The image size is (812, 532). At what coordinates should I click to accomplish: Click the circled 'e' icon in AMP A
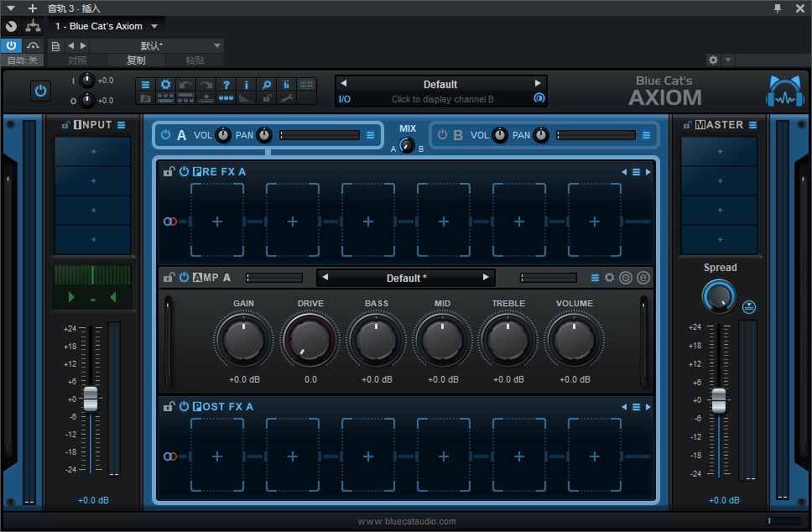tap(643, 278)
